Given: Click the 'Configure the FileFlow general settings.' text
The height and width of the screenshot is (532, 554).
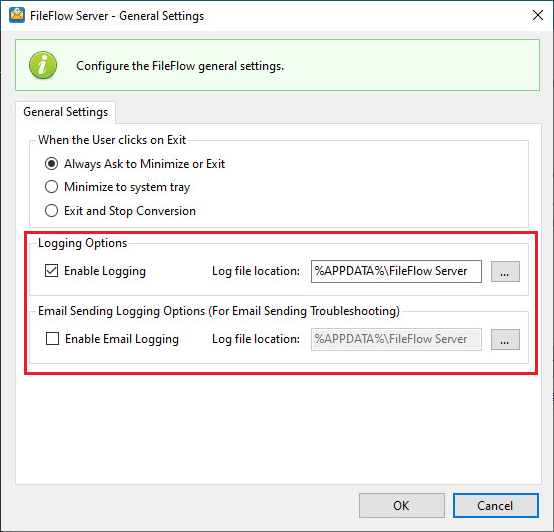Looking at the screenshot, I should (x=180, y=66).
